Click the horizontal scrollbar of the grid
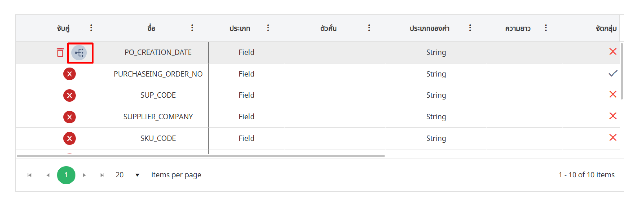Image resolution: width=644 pixels, height=208 pixels. (200, 156)
